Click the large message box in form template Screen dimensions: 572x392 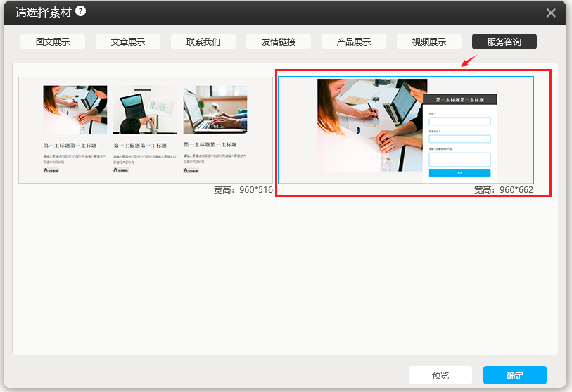pos(459,159)
